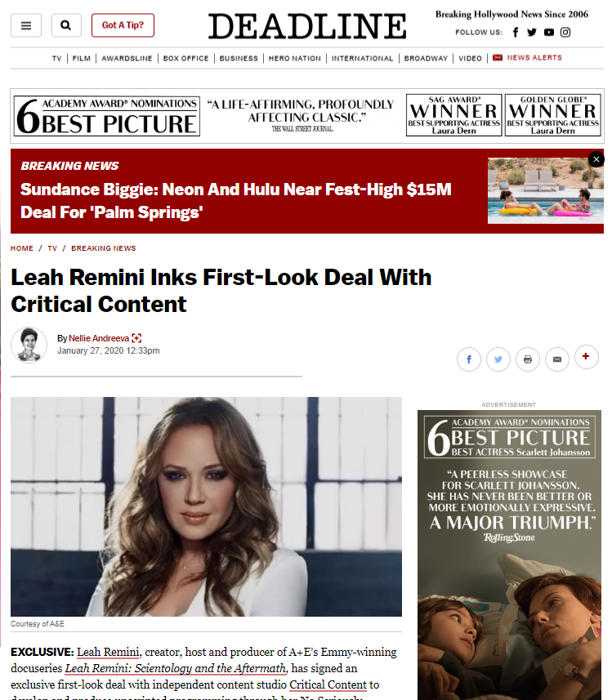Expand more sharing options plus button

[x=586, y=357]
